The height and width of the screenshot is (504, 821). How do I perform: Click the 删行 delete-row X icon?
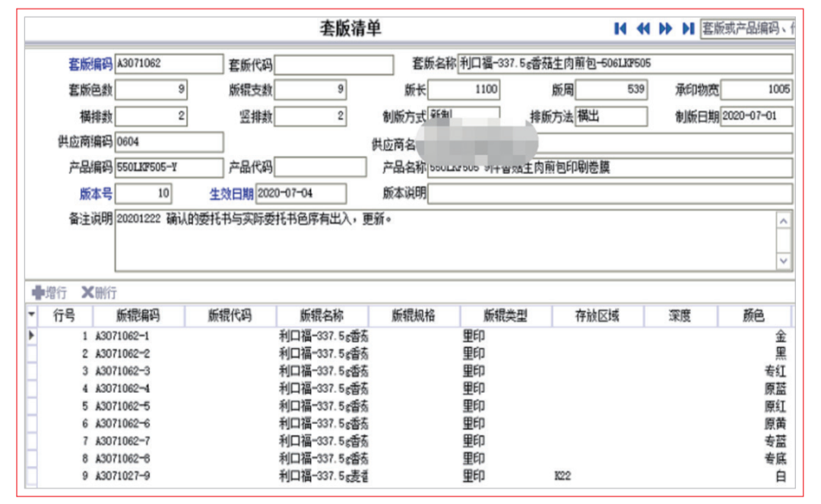[87, 292]
